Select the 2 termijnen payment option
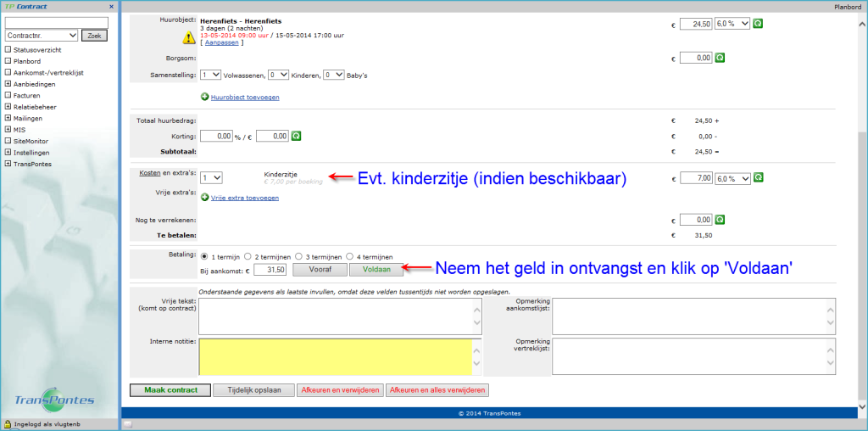Viewport: 868px width, 431px height. point(248,255)
